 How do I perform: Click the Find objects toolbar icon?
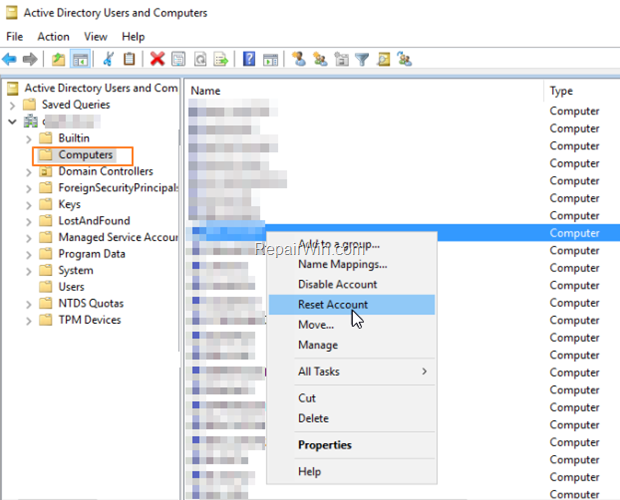click(x=384, y=59)
